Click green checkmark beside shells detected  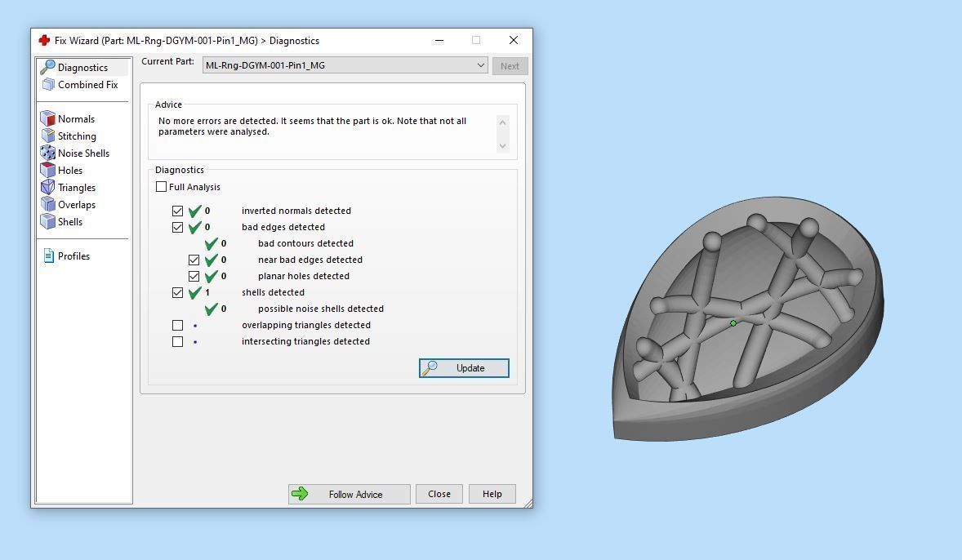tap(194, 292)
